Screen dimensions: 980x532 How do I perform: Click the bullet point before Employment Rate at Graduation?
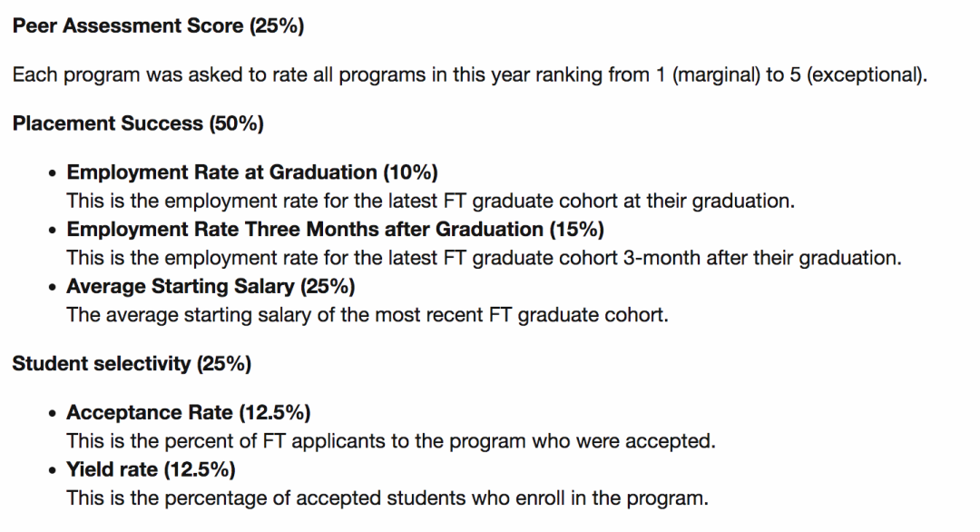coord(53,173)
